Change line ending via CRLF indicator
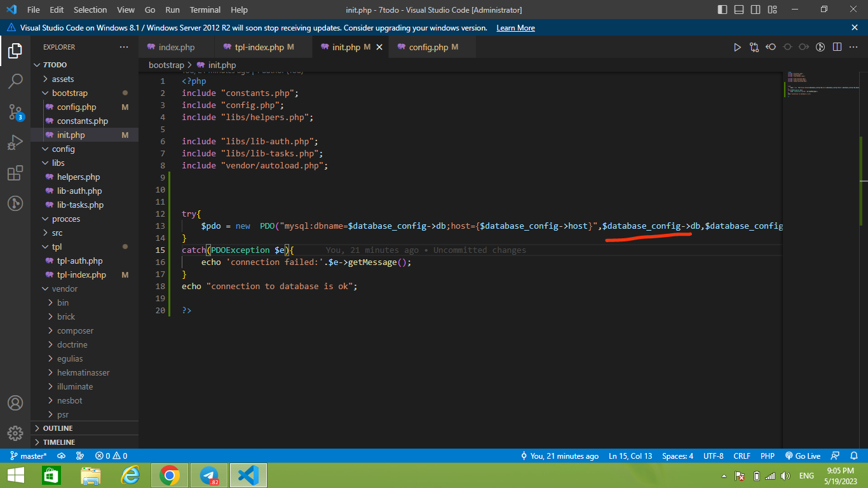 tap(742, 456)
